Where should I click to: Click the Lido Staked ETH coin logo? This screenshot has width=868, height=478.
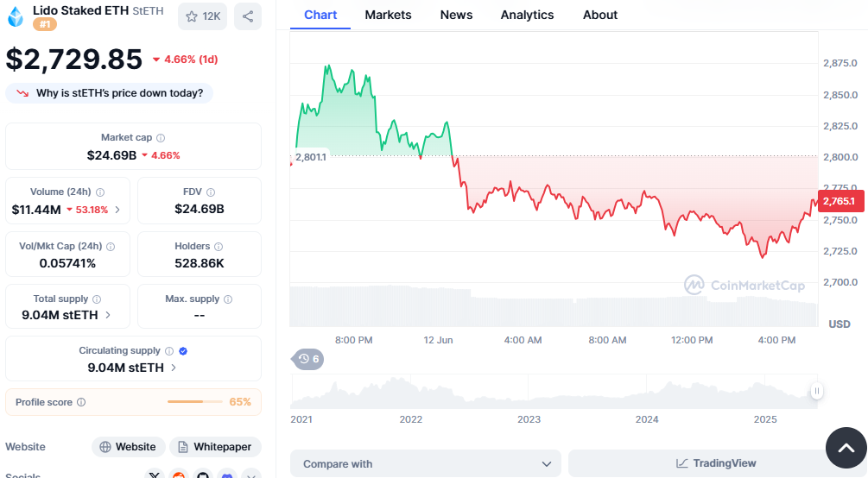16,16
